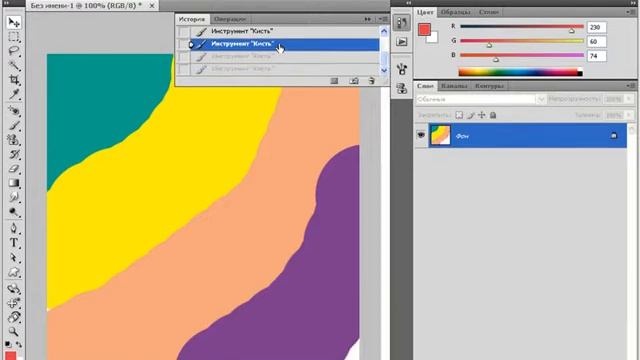Screen dimensions: 640x360
Task: Reset default foreground and background colors
Action: [8, 344]
